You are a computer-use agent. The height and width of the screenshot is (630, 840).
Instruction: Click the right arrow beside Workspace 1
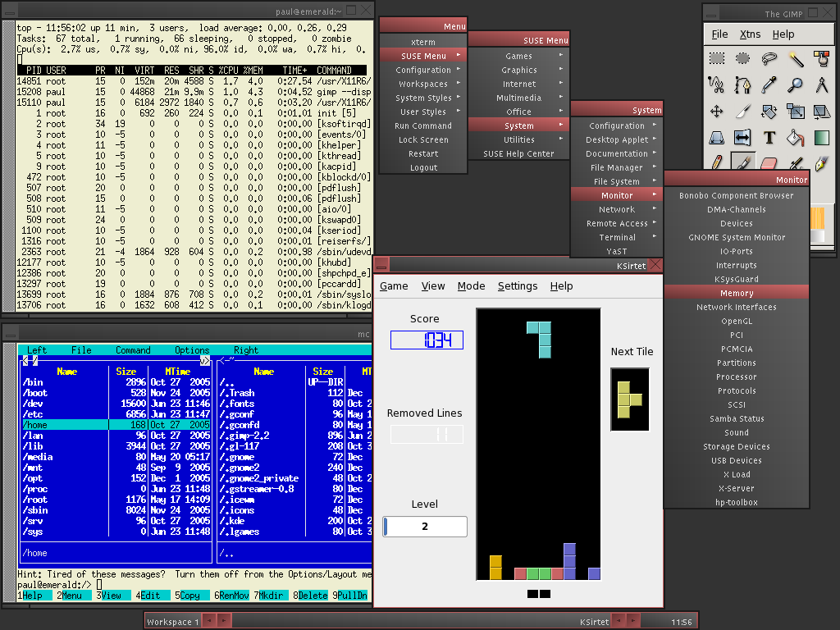[223, 621]
